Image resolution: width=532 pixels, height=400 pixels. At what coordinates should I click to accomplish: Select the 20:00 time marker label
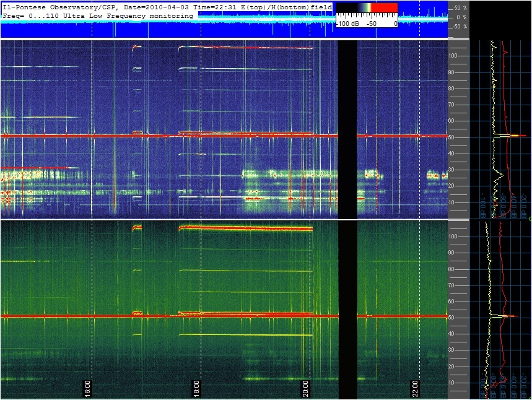[x=306, y=388]
